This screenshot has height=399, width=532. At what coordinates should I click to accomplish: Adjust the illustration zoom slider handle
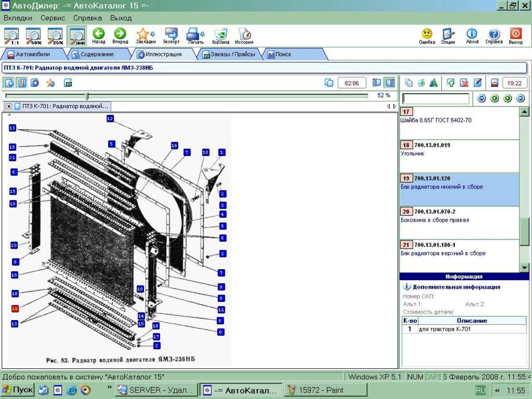(87, 96)
